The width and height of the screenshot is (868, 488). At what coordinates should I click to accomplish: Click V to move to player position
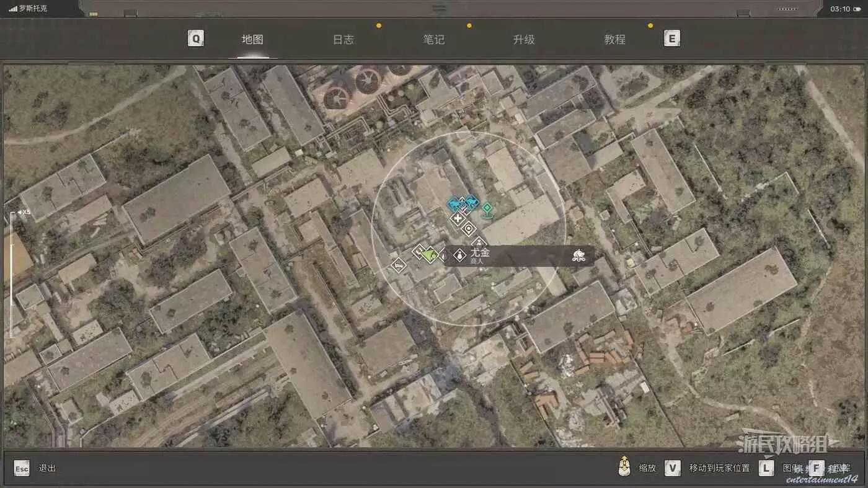[x=673, y=468]
